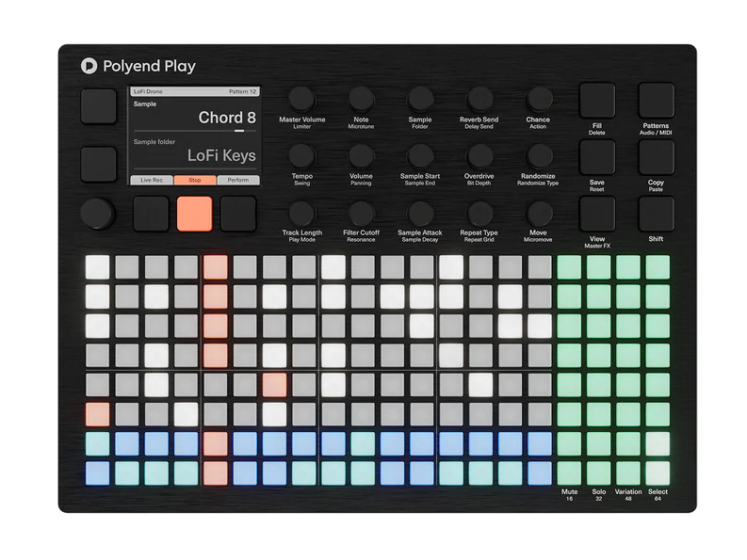Tap the green pad directly above Variation
Screen dimensions: 747x560
[x=628, y=473]
